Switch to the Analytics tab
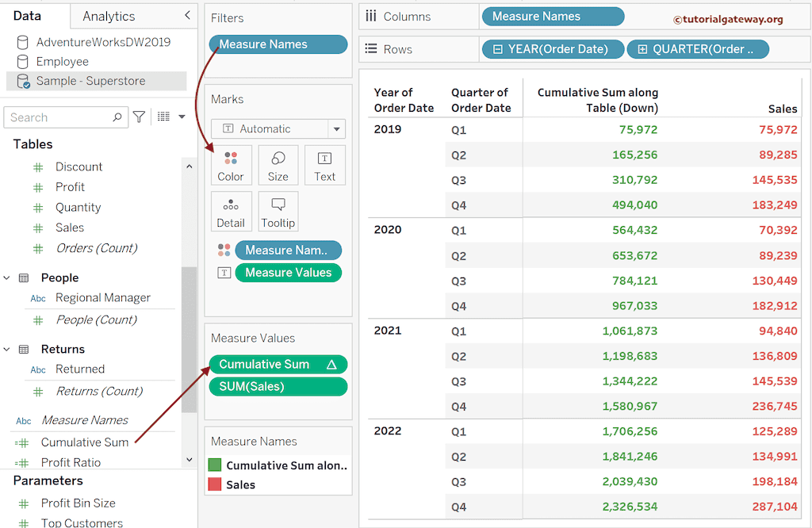812x528 pixels. [x=108, y=16]
